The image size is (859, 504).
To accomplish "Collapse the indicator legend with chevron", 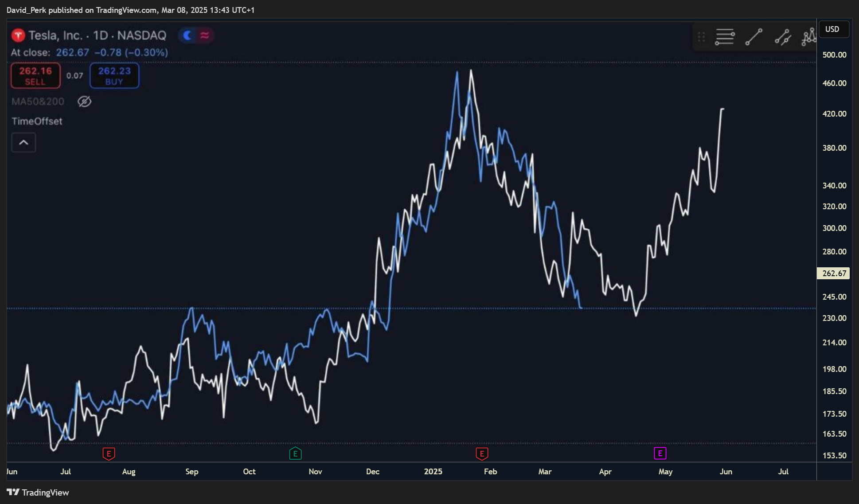I will point(23,142).
